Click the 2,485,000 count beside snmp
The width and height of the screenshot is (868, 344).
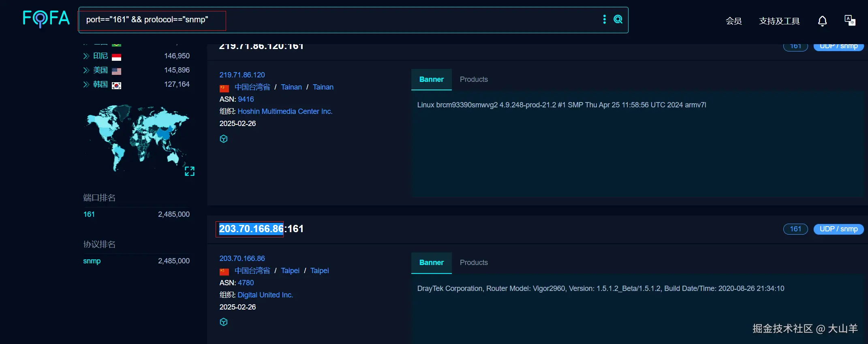pos(174,261)
